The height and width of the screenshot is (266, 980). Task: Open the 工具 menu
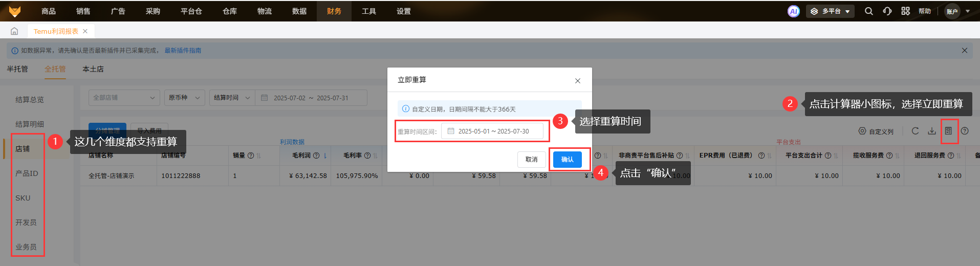(x=369, y=11)
